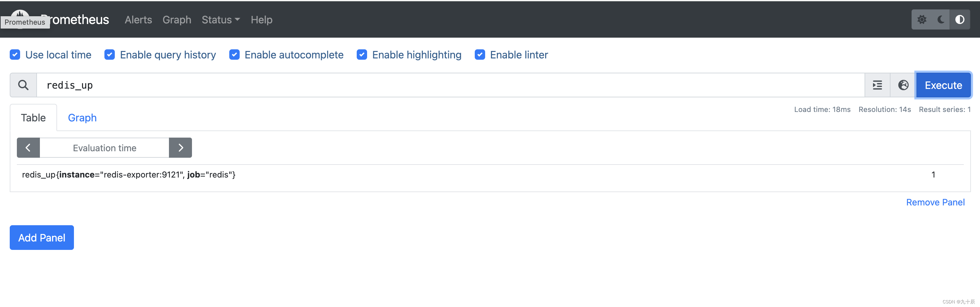The image size is (980, 307).
Task: Switch to the Graph tab
Action: (82, 118)
